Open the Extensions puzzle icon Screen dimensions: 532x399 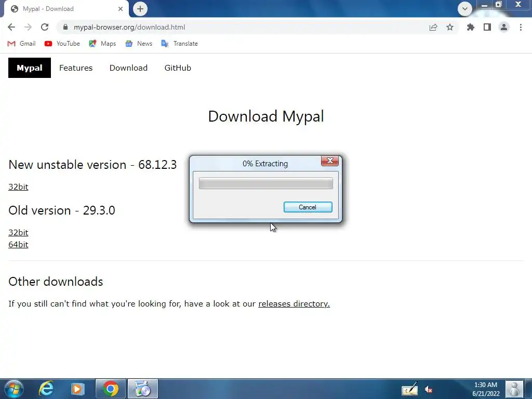coord(471,27)
